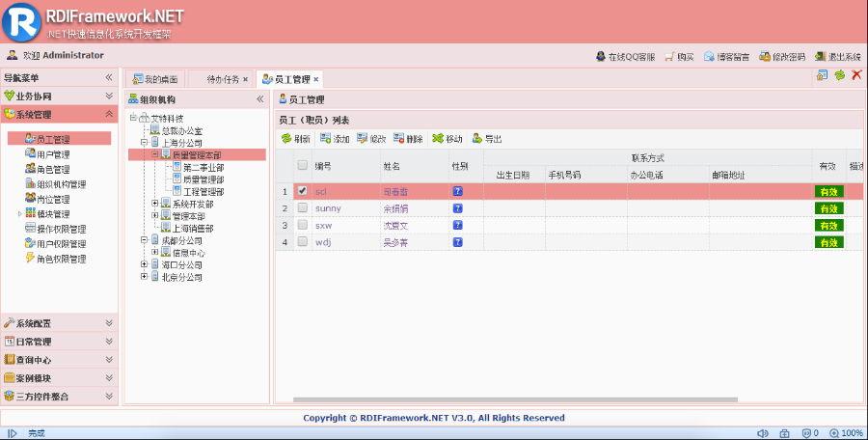Delete selected employee with 删除
Image resolution: width=868 pixels, height=440 pixels.
pos(408,139)
